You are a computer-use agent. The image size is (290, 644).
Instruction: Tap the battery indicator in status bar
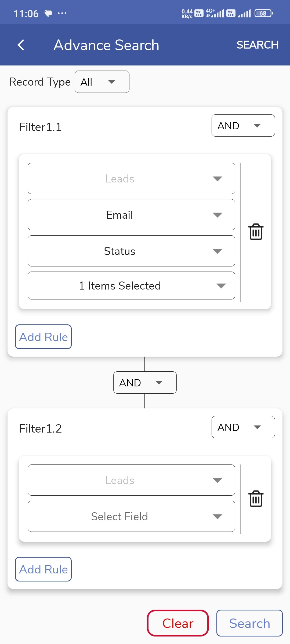pyautogui.click(x=264, y=13)
